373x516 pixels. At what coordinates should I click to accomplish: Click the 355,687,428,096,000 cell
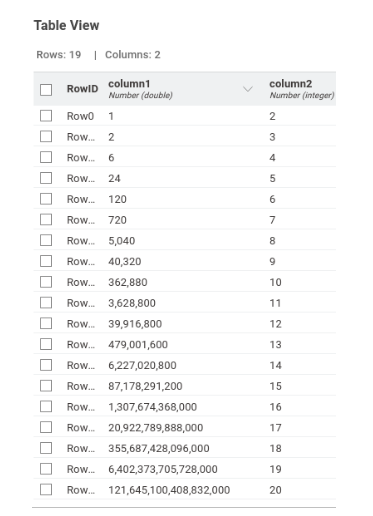tap(159, 448)
